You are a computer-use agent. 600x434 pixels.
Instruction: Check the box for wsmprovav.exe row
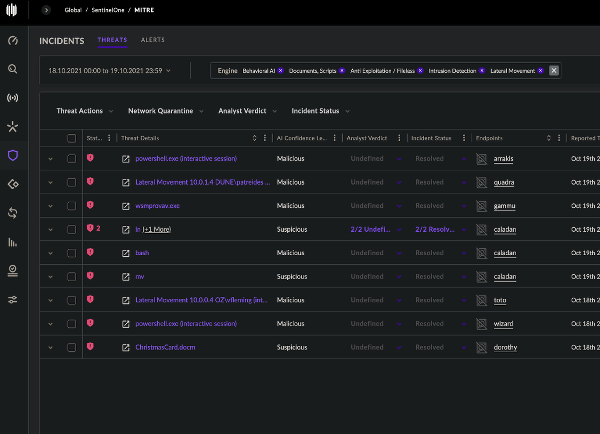pos(72,206)
